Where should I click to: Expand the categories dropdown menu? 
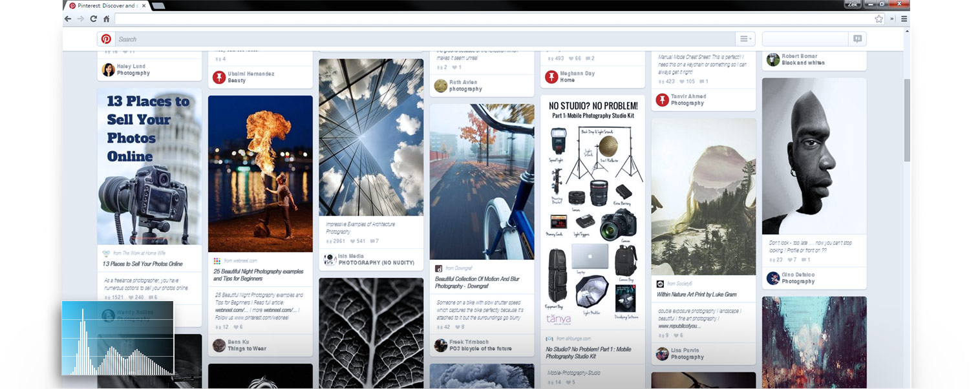[x=745, y=39]
